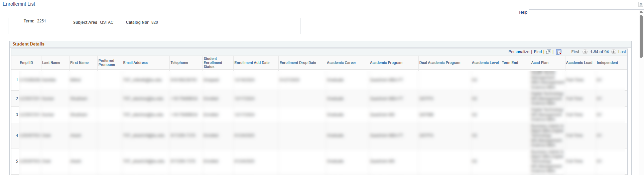
Task: Open the Help link
Action: click(x=523, y=12)
